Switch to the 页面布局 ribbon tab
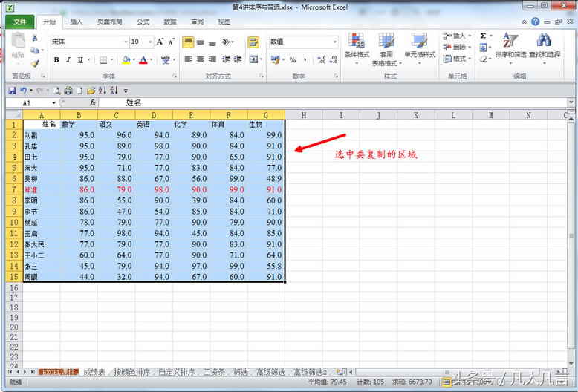The width and height of the screenshot is (578, 392). pos(108,22)
